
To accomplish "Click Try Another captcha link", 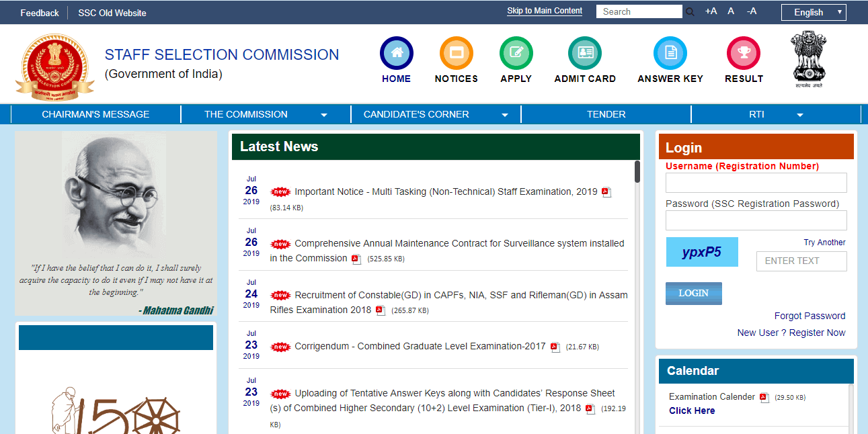I will click(824, 243).
